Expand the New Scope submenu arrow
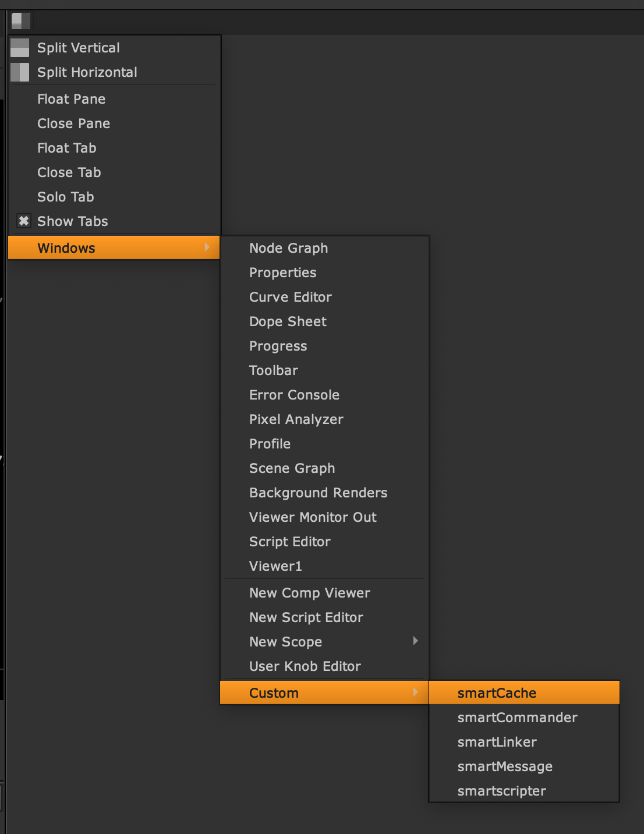 point(415,641)
